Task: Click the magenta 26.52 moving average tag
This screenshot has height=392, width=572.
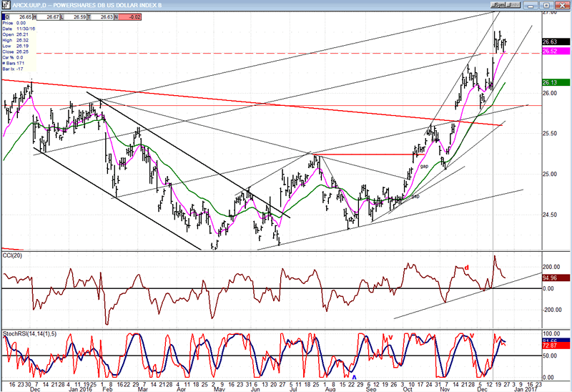Action: point(552,51)
